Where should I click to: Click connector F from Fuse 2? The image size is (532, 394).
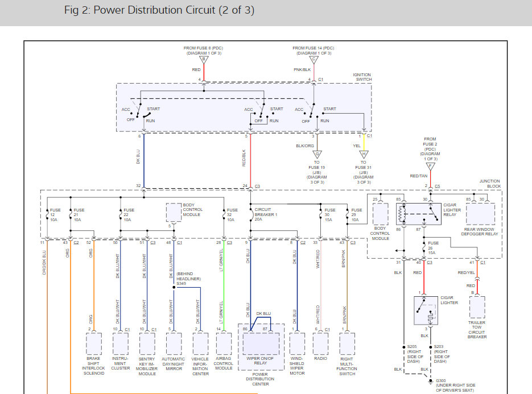[430, 166]
